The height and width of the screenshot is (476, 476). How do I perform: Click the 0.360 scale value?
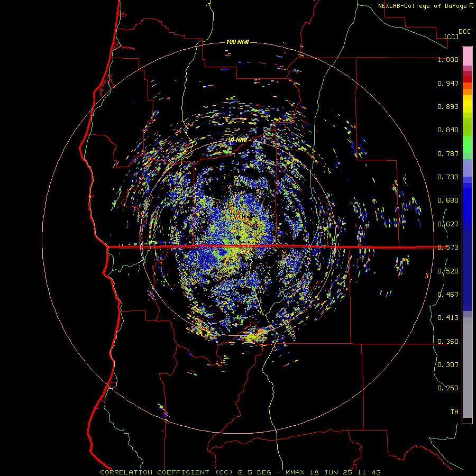(448, 342)
